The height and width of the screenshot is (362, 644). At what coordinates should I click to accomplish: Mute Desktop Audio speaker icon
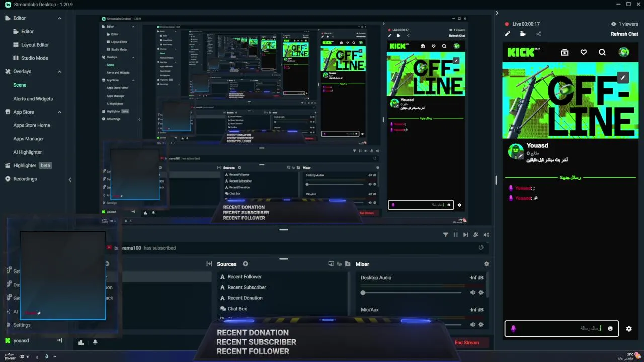point(472,292)
